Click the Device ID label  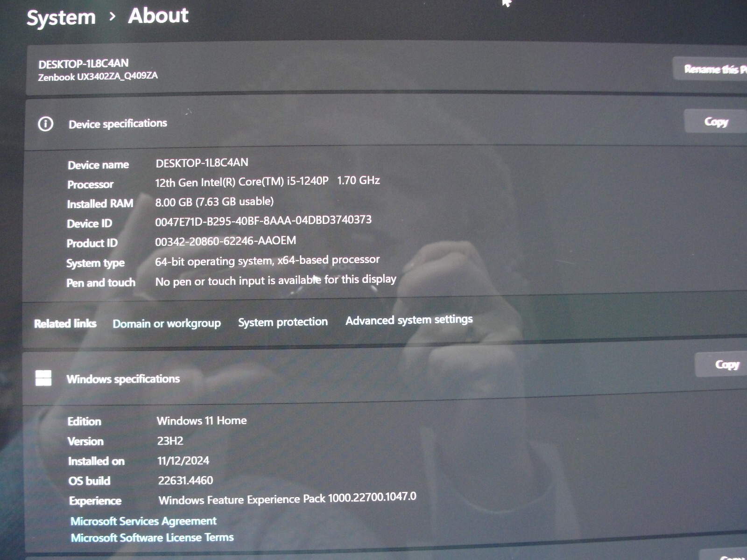pos(89,224)
